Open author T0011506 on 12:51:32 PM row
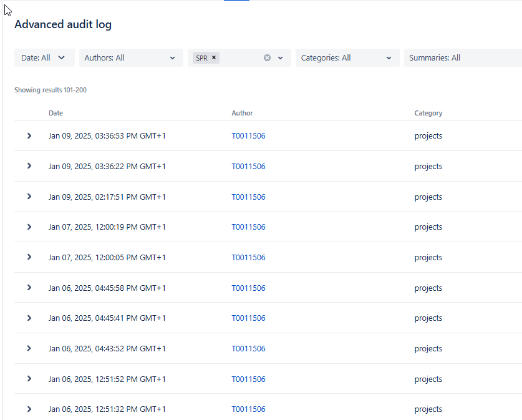The image size is (522, 420). (248, 409)
